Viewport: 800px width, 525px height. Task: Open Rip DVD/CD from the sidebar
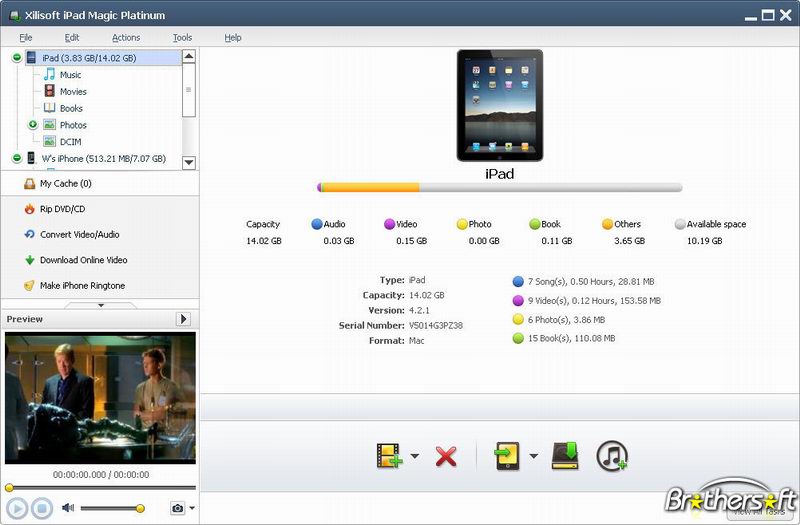pos(62,209)
